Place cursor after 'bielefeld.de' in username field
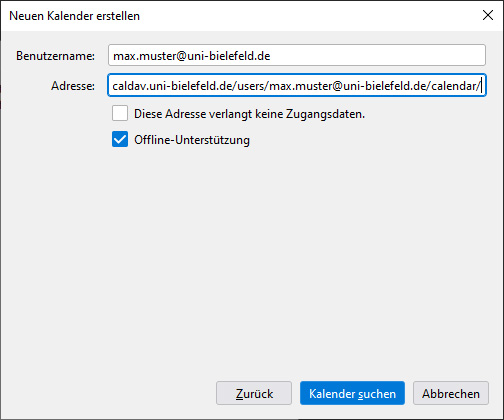The height and width of the screenshot is (420, 504). pos(271,56)
